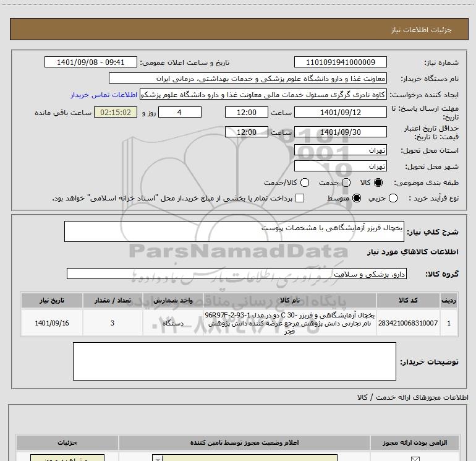Click the buyer notes text area
This screenshot has height=461, width=476.
click(234, 361)
